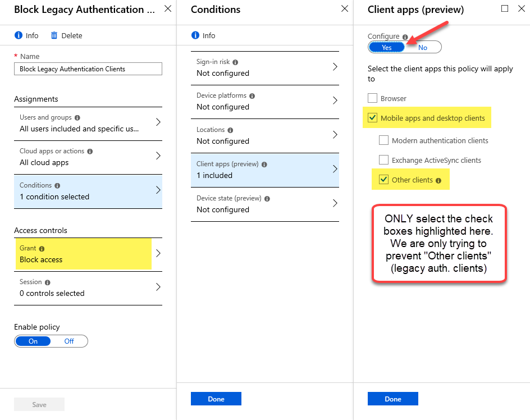
Task: Click the policy Name text field
Action: [88, 69]
